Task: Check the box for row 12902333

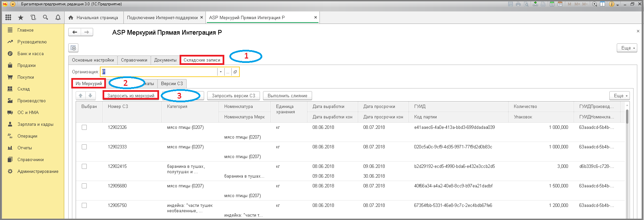Action: (x=84, y=147)
